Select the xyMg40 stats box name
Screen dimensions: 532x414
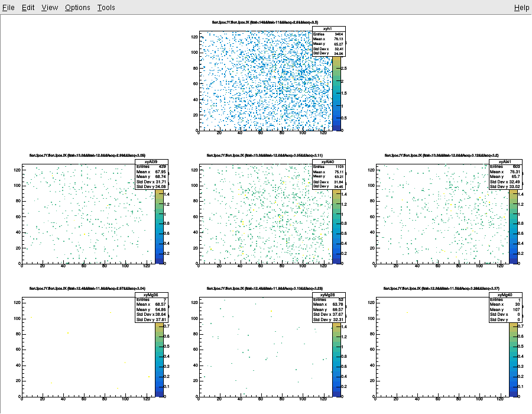pyautogui.click(x=505, y=295)
